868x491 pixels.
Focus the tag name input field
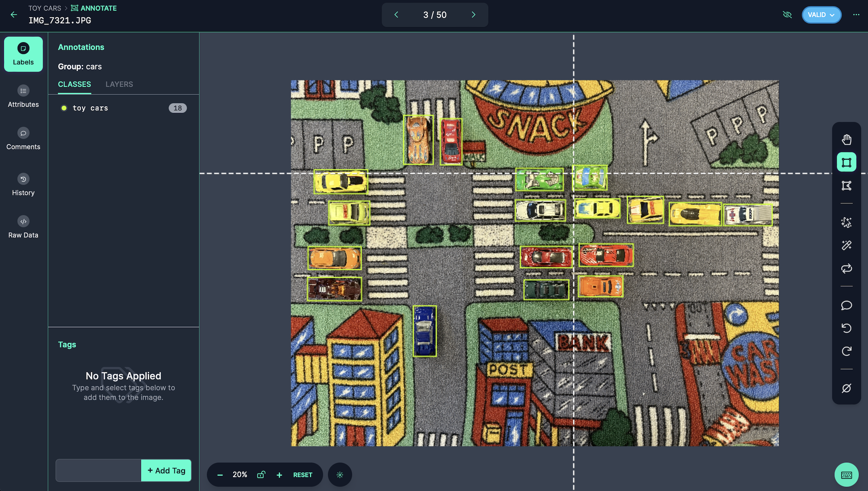tap(98, 470)
